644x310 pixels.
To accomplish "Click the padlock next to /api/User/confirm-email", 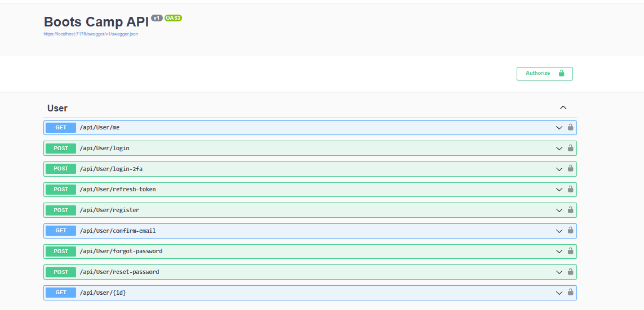I will tap(570, 231).
